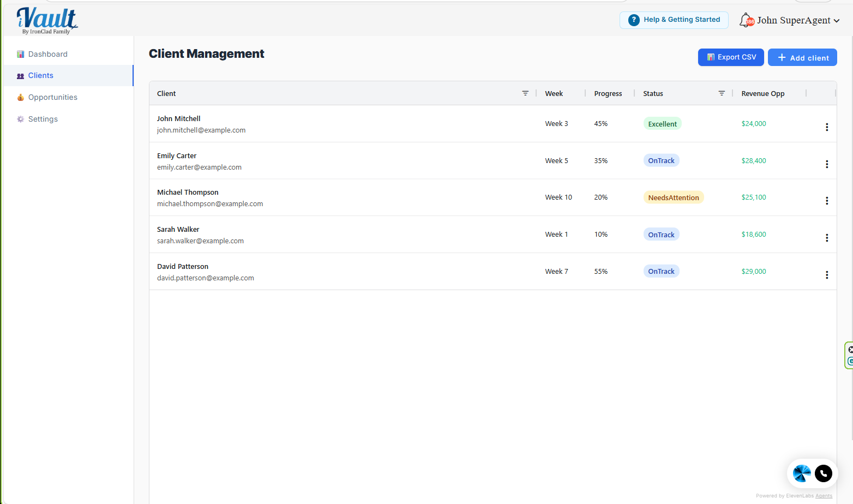The height and width of the screenshot is (504, 853).
Task: Click the Clients people icon in sidebar
Action: point(21,76)
